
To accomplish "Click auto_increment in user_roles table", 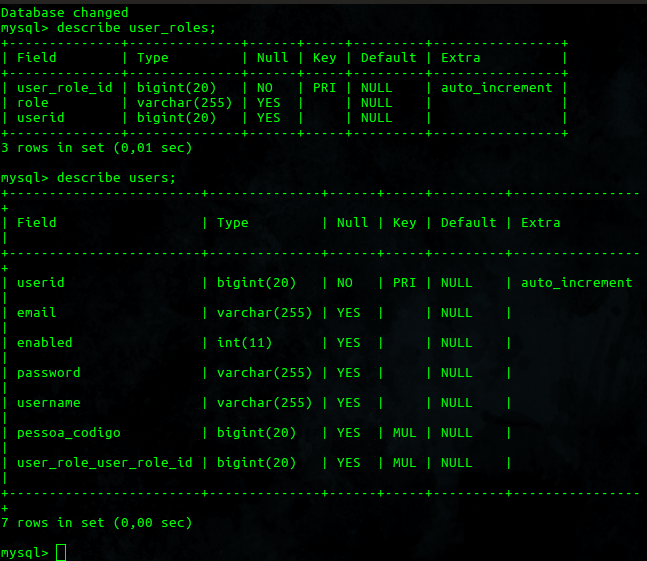I will 497,88.
